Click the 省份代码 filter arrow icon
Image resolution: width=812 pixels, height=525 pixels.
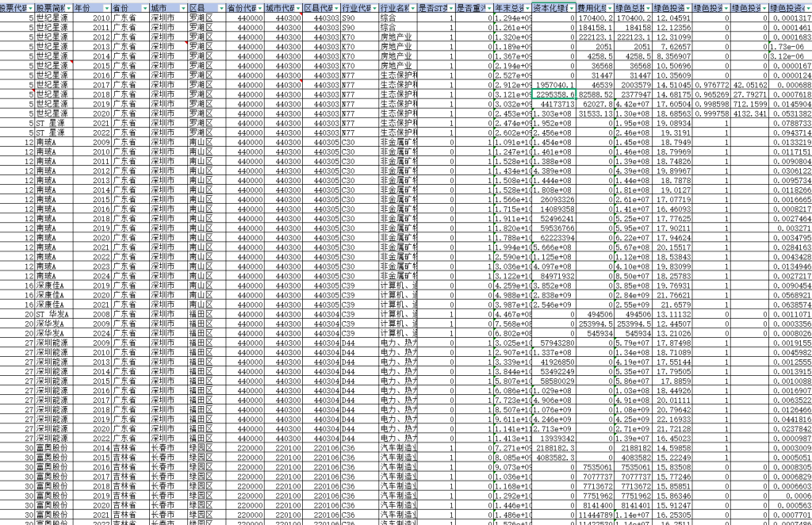coord(261,6)
